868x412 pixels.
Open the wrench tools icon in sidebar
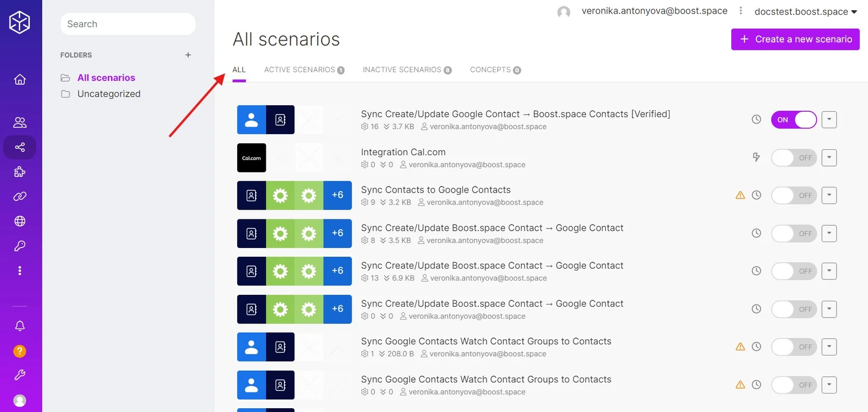[20, 375]
